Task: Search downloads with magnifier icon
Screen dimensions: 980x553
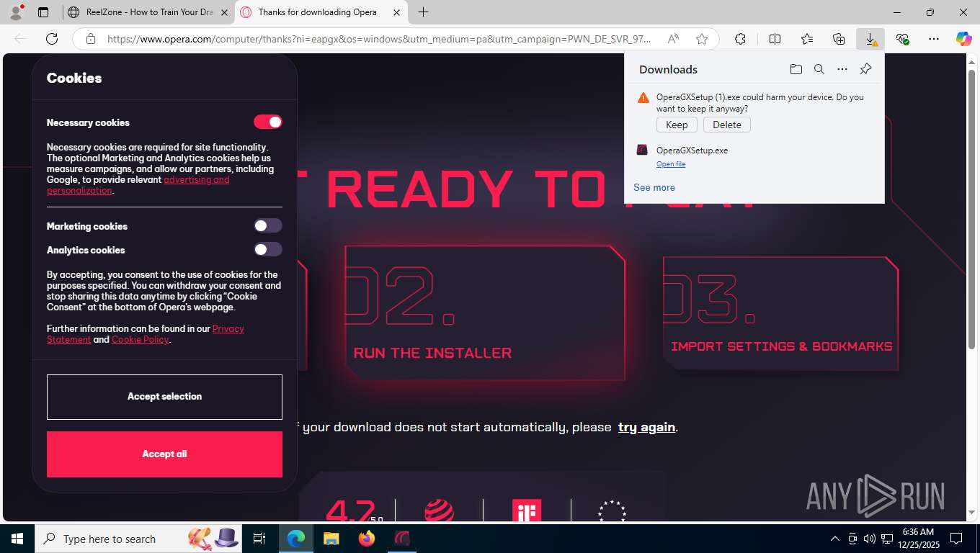Action: coord(819,69)
